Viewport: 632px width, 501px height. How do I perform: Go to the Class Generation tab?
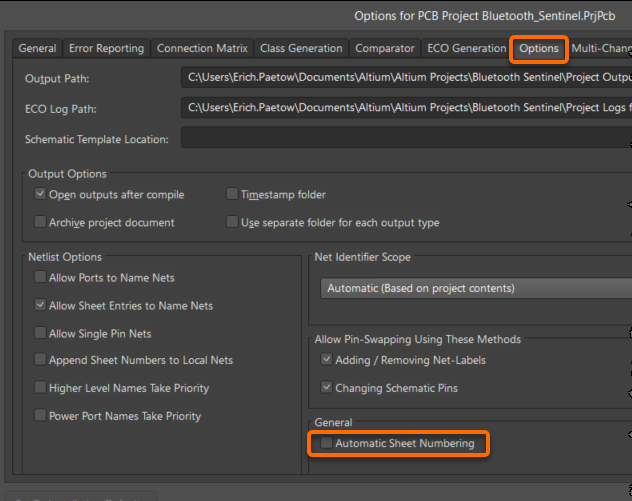pyautogui.click(x=301, y=48)
